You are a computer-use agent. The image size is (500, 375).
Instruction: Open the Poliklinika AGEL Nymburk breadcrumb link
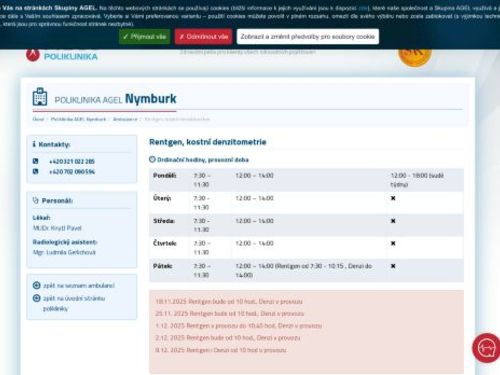[78, 119]
